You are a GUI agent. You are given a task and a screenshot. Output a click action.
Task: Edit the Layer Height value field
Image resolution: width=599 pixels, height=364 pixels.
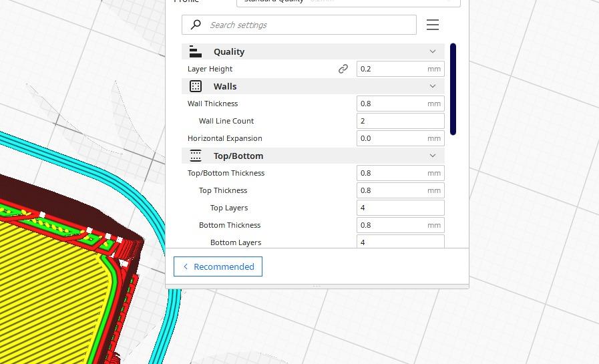(401, 69)
